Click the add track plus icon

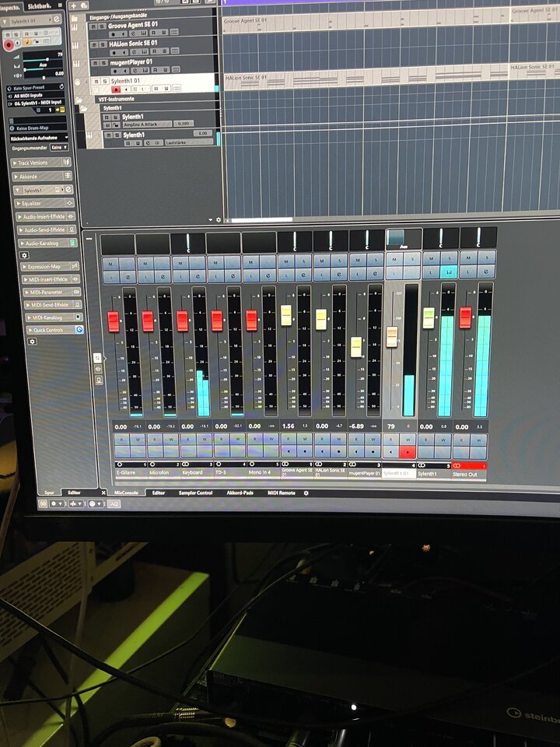[x=74, y=5]
